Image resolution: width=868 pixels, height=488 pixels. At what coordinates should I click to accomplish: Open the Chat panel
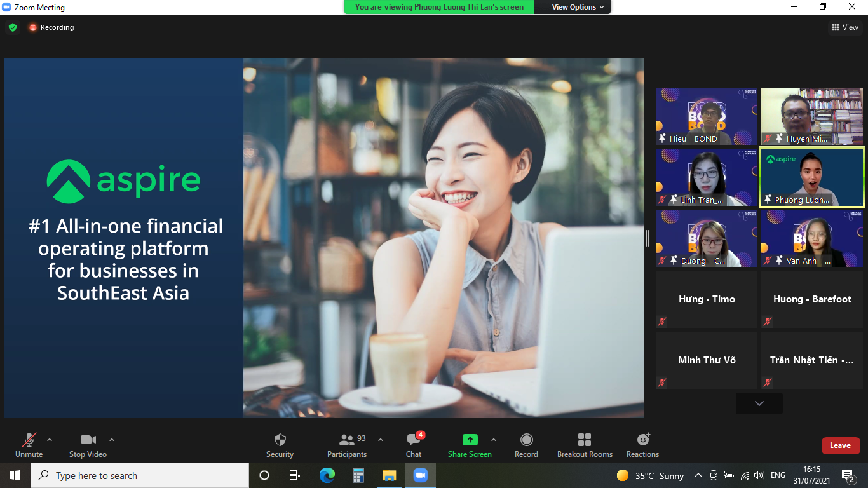414,445
